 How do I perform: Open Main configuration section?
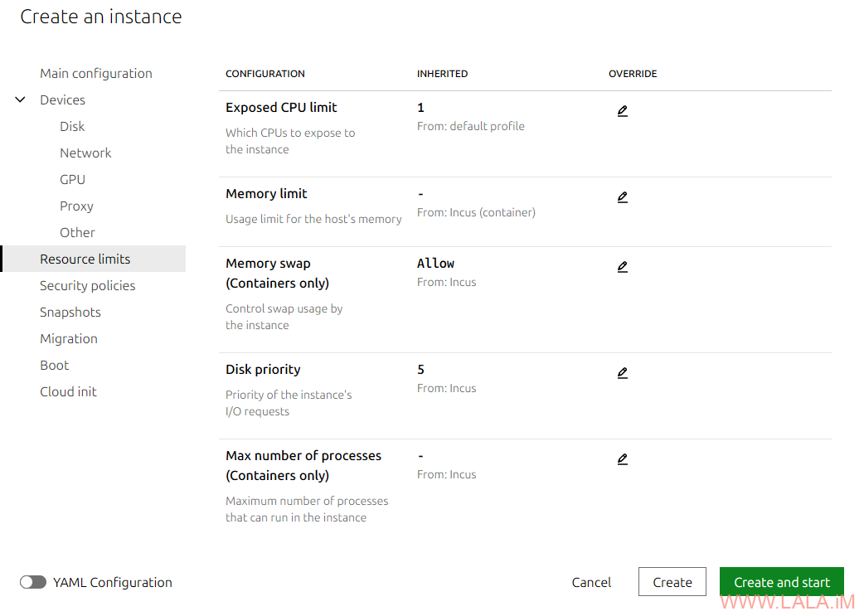pos(96,73)
